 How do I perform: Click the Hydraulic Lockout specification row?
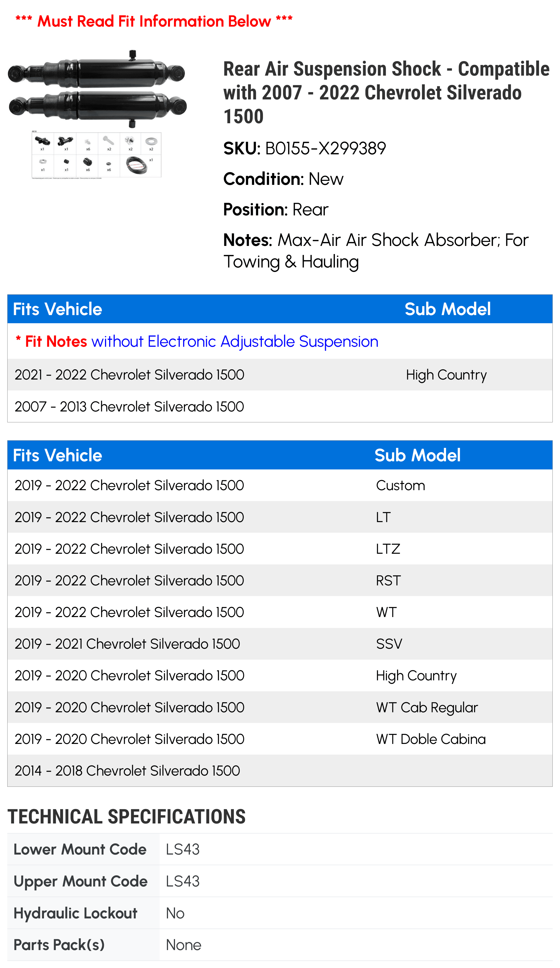click(x=280, y=913)
